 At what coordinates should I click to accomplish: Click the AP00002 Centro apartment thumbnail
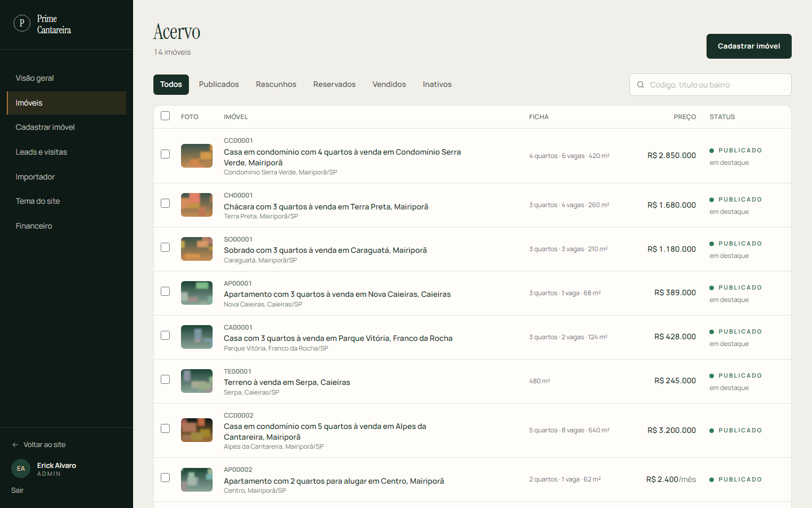tap(197, 480)
